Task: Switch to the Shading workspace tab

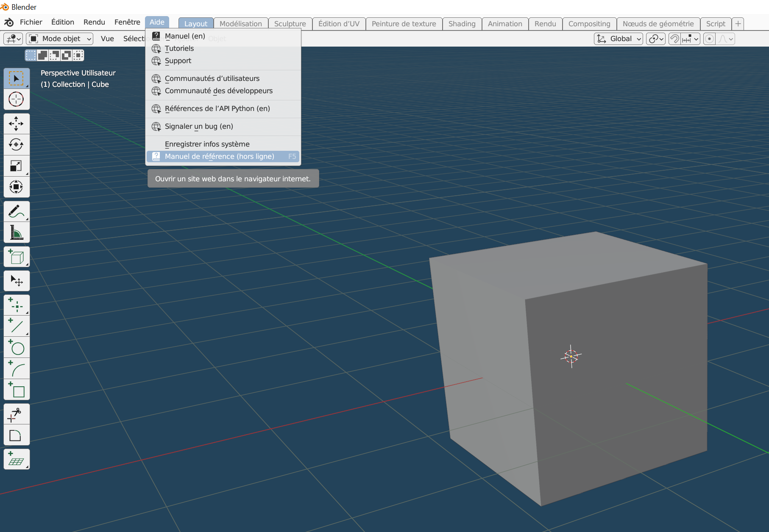Action: tap(462, 24)
